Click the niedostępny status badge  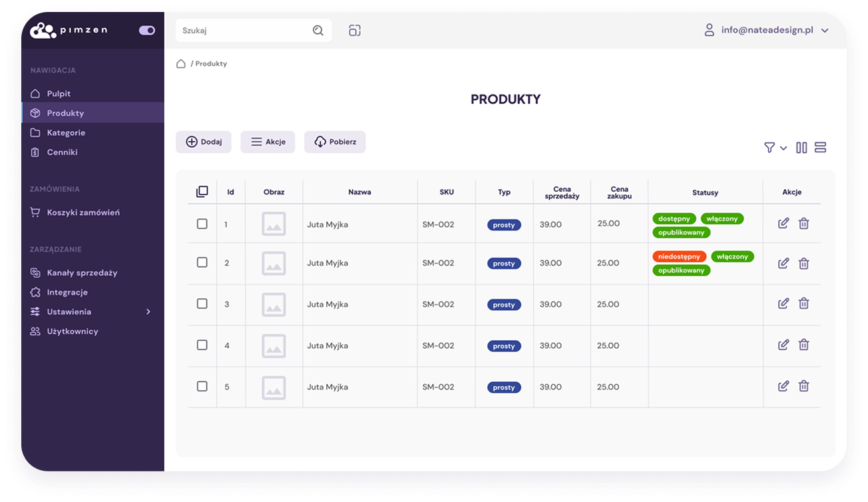click(680, 256)
